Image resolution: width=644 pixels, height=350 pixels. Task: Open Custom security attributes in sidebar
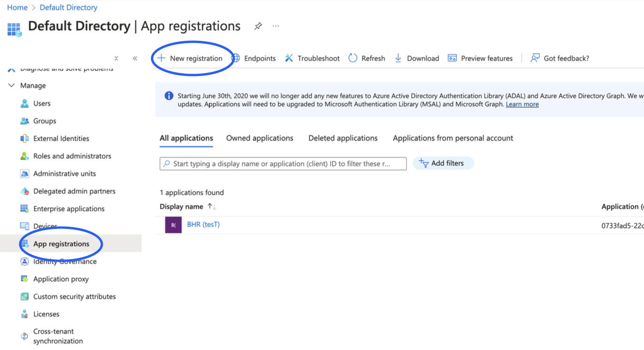click(x=75, y=297)
